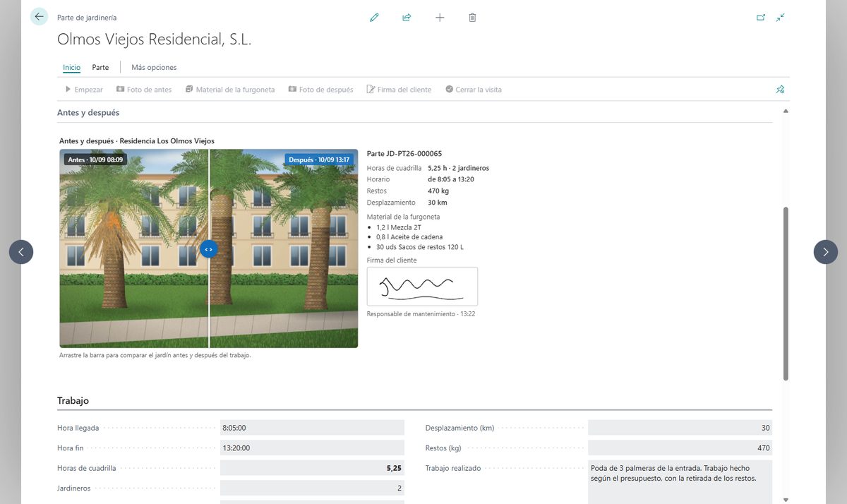
Task: Click the before/after garden photo
Action: coord(209,248)
